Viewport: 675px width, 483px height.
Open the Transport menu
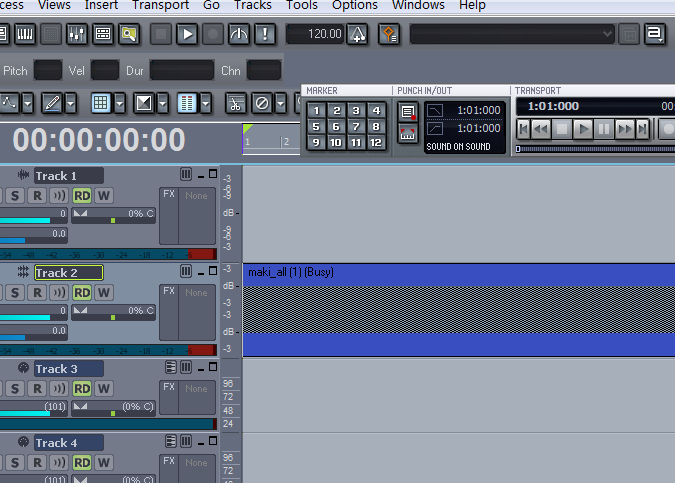pos(160,5)
